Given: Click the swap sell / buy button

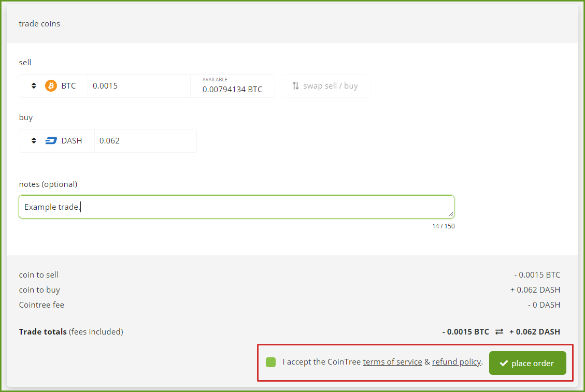Looking at the screenshot, I should point(325,86).
